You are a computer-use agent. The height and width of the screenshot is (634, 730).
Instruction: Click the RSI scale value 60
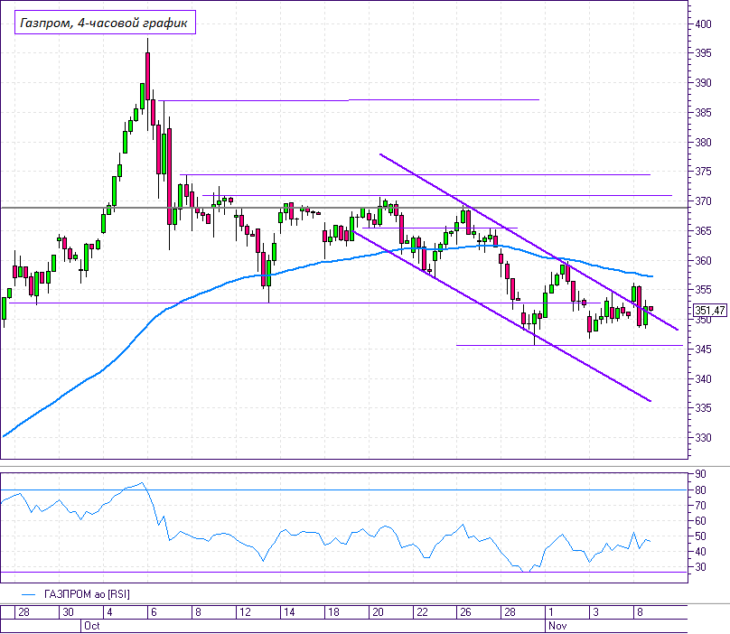point(700,521)
